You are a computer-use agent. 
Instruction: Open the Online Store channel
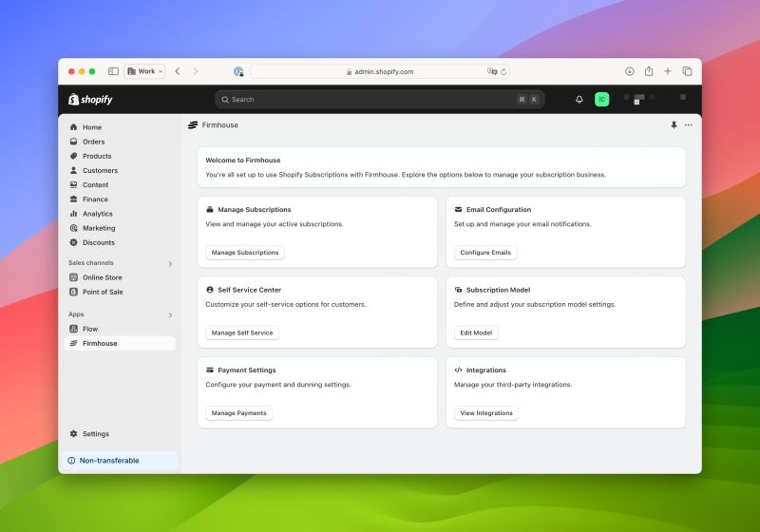tap(120, 277)
